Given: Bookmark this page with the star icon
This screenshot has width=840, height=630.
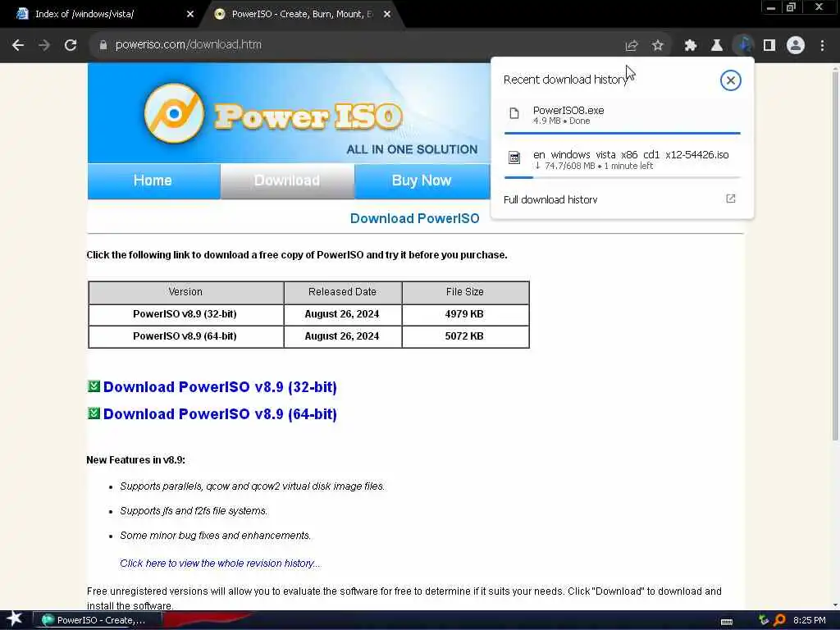Looking at the screenshot, I should click(658, 46).
